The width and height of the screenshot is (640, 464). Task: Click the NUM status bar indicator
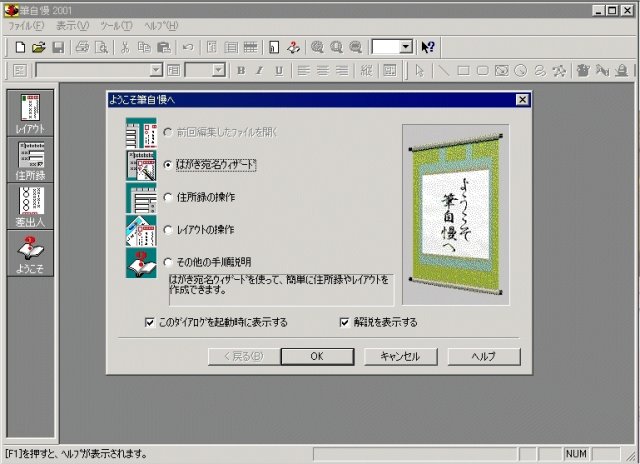pyautogui.click(x=576, y=453)
